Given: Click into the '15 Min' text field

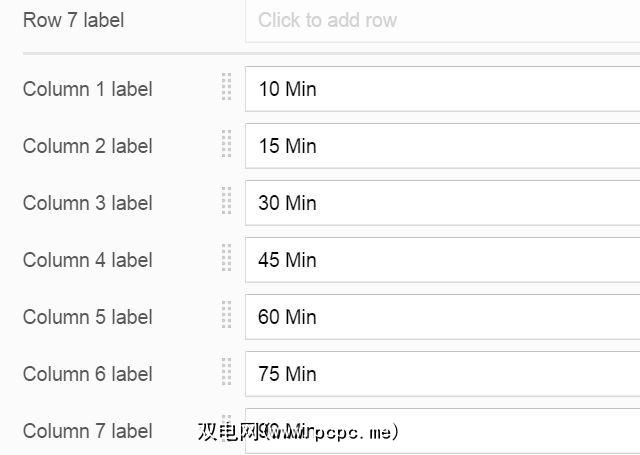Looking at the screenshot, I should point(442,146).
